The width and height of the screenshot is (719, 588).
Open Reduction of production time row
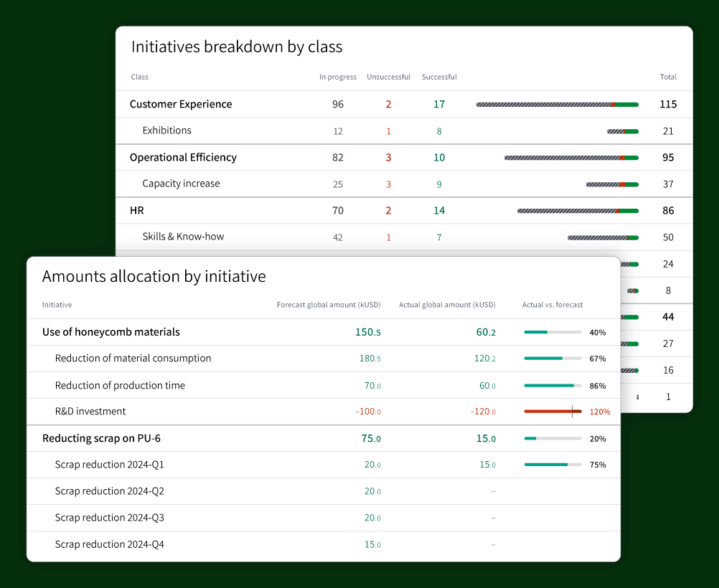(x=324, y=386)
